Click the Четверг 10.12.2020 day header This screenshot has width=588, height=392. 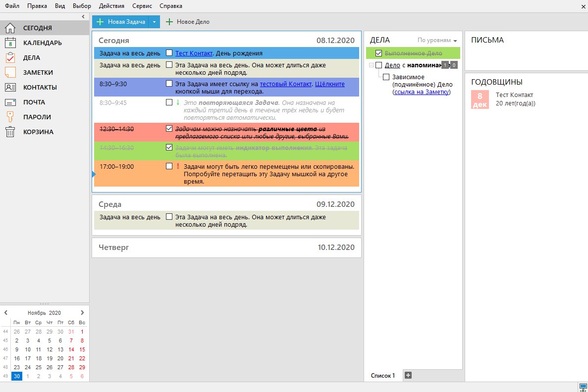click(226, 247)
